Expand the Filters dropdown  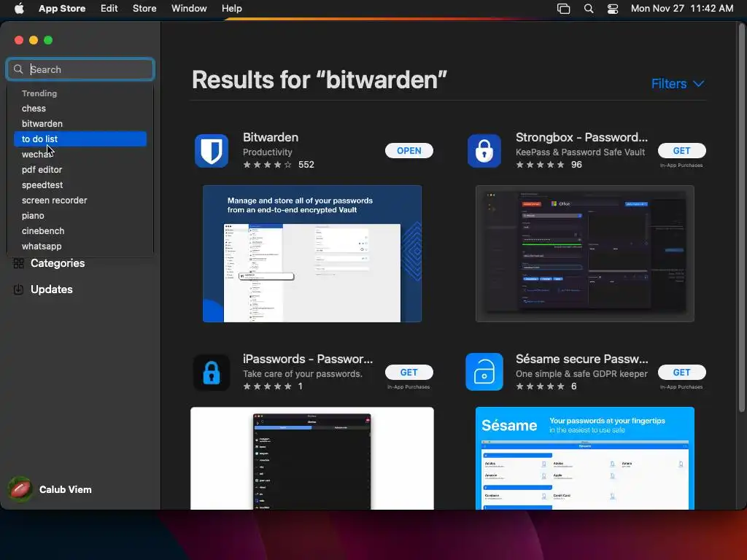pos(678,84)
